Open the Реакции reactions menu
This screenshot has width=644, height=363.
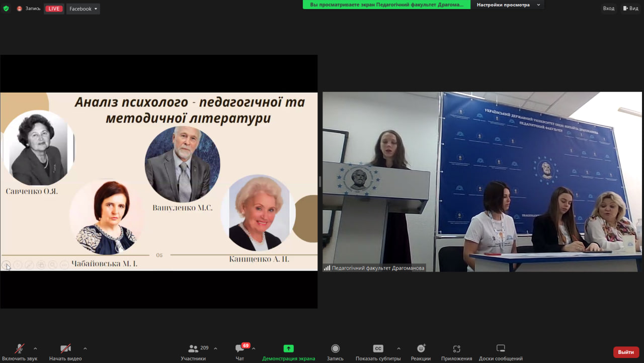421,351
